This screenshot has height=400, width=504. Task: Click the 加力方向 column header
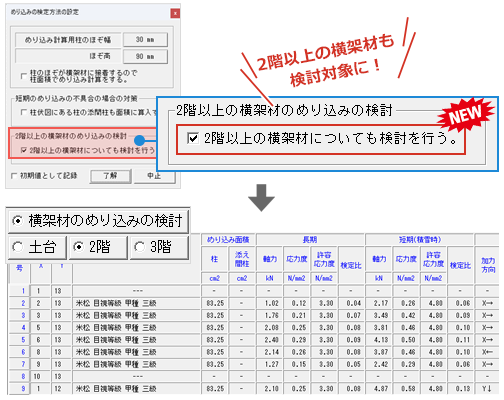point(488,265)
